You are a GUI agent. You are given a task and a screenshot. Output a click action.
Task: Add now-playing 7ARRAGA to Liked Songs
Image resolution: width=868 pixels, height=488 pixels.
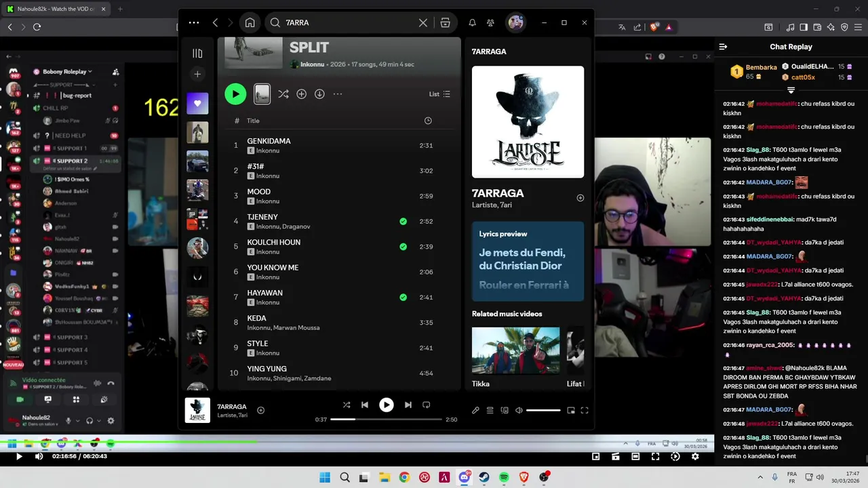[260, 410]
